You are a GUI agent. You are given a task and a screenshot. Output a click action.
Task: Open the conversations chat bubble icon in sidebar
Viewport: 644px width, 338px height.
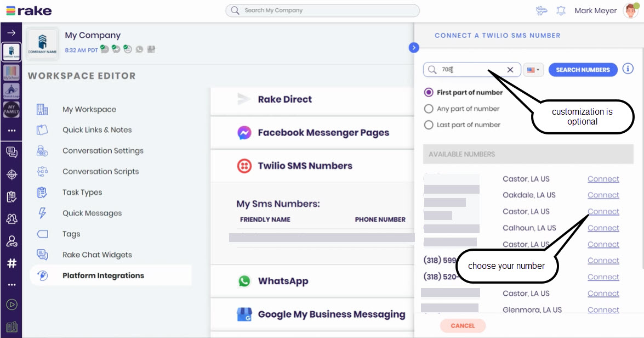pos(12,152)
